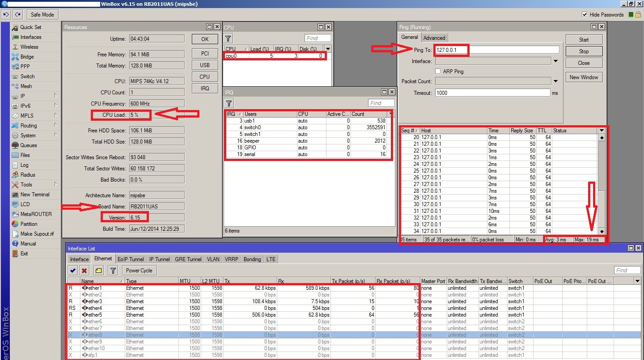Toggle the Hide Passwords checkbox

pos(585,15)
